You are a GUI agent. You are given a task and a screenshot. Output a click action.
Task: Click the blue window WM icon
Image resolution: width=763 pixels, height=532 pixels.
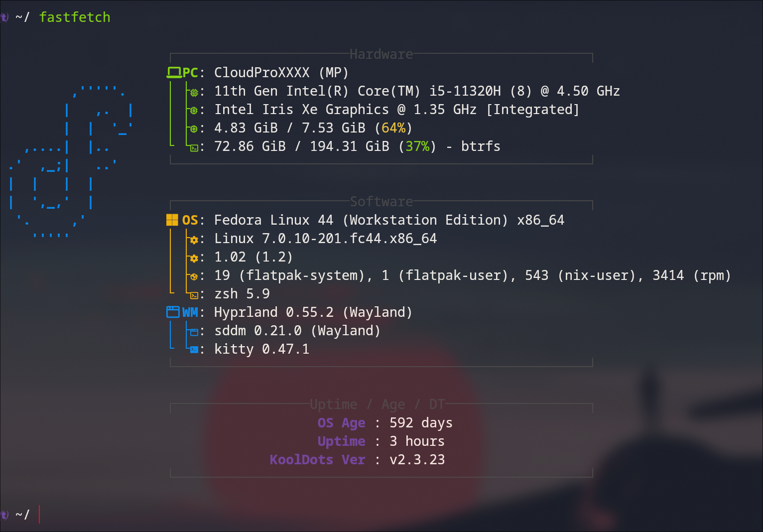coord(173,312)
